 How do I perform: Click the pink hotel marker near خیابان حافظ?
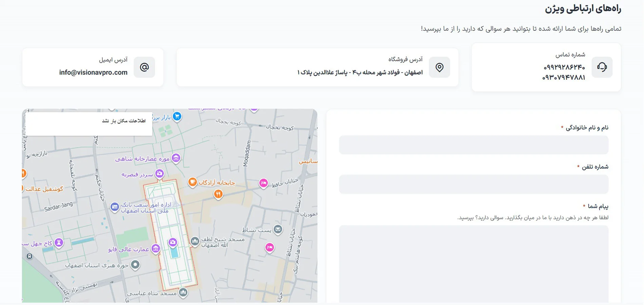point(263,183)
